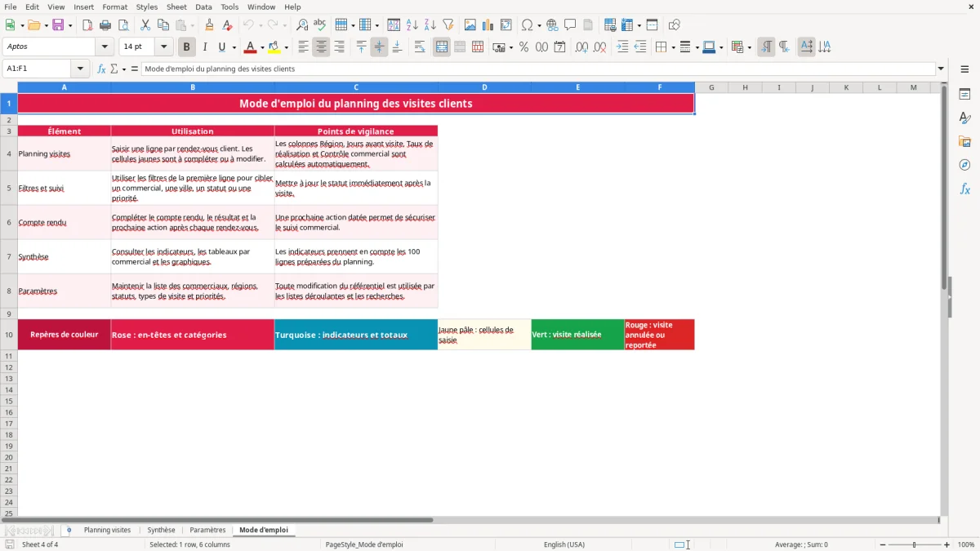Open the sidebar Styles panel
980x551 pixels.
pyautogui.click(x=964, y=118)
